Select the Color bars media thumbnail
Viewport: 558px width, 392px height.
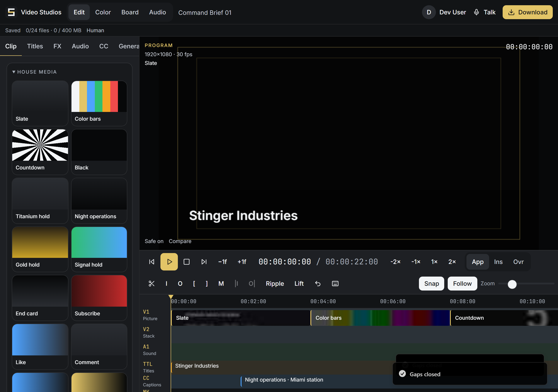[99, 103]
